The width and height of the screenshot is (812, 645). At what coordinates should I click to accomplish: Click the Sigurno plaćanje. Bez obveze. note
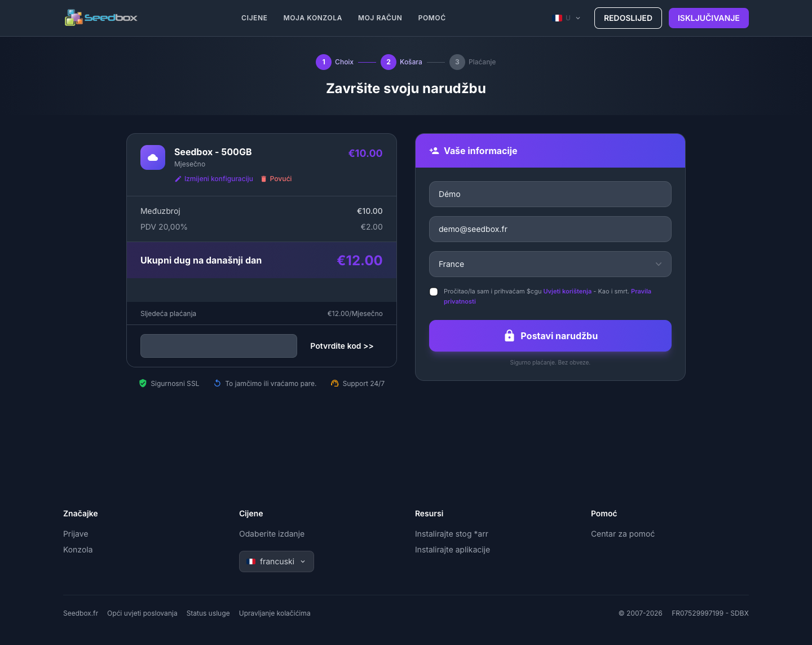click(x=550, y=363)
